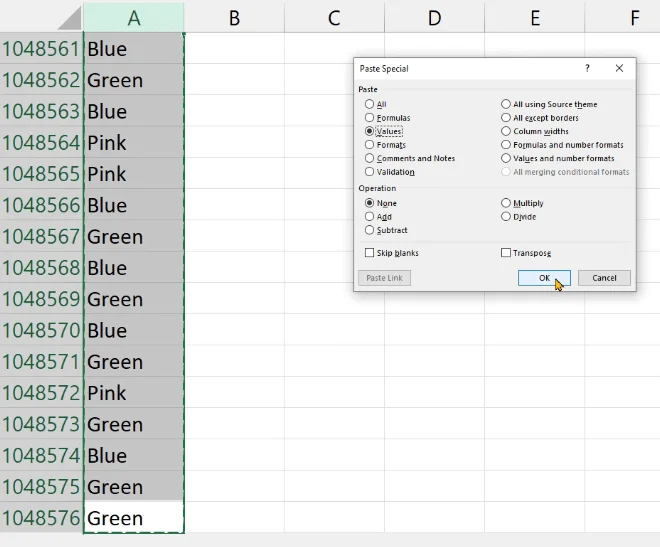Screen dimensions: 660x547
Task: Select column D header
Action: pos(434,18)
